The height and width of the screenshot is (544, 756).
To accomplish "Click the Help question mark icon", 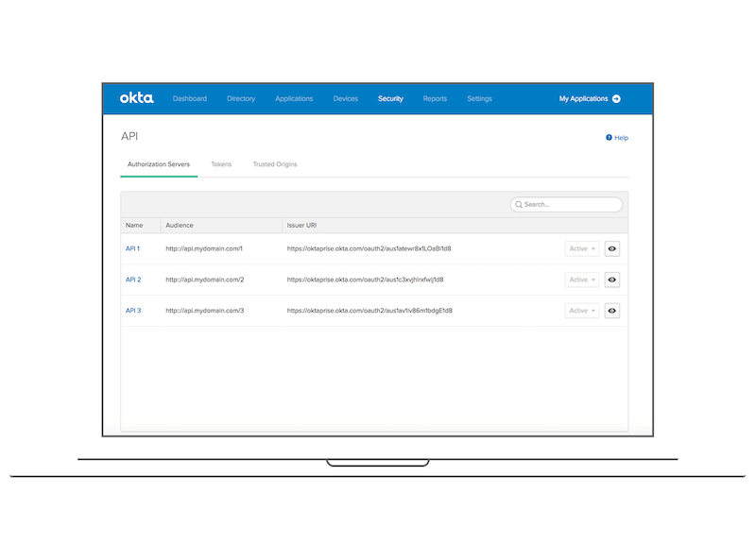I will [609, 138].
